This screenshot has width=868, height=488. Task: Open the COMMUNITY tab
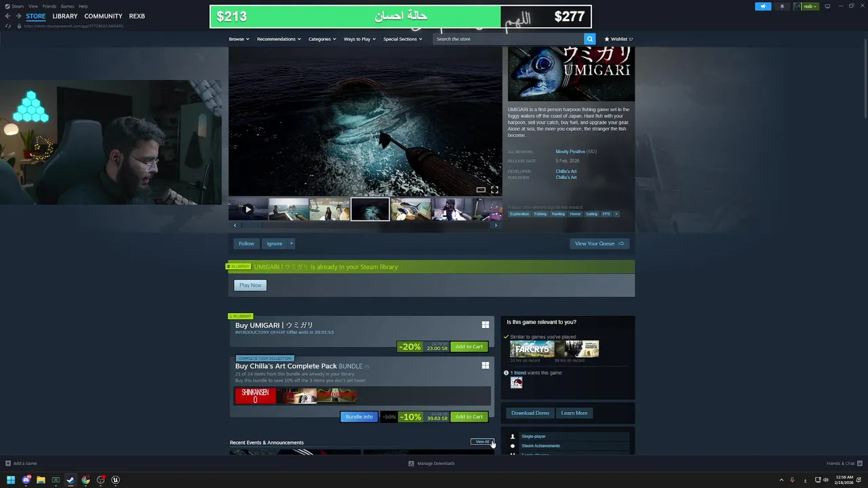coord(103,16)
